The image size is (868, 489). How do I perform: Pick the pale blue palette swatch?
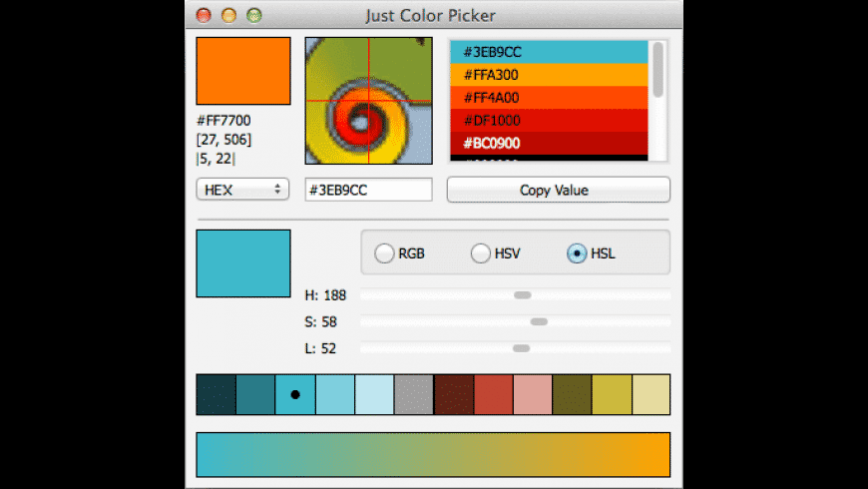375,395
